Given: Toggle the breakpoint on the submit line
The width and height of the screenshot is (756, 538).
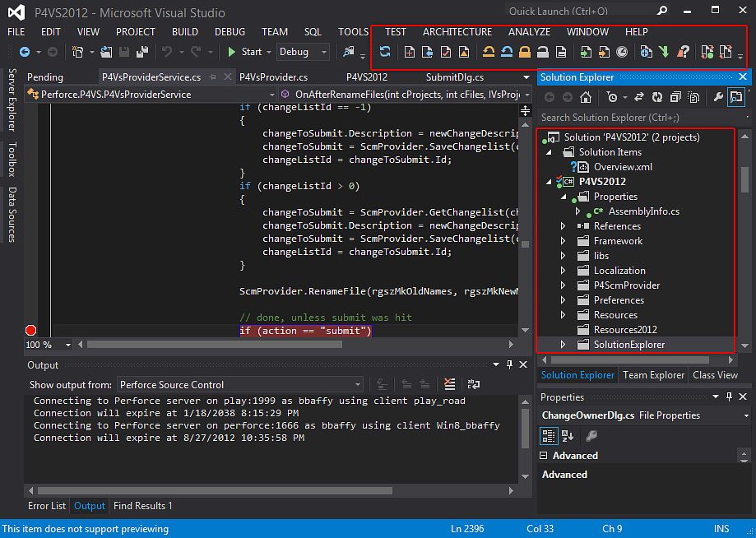Looking at the screenshot, I should 31,331.
